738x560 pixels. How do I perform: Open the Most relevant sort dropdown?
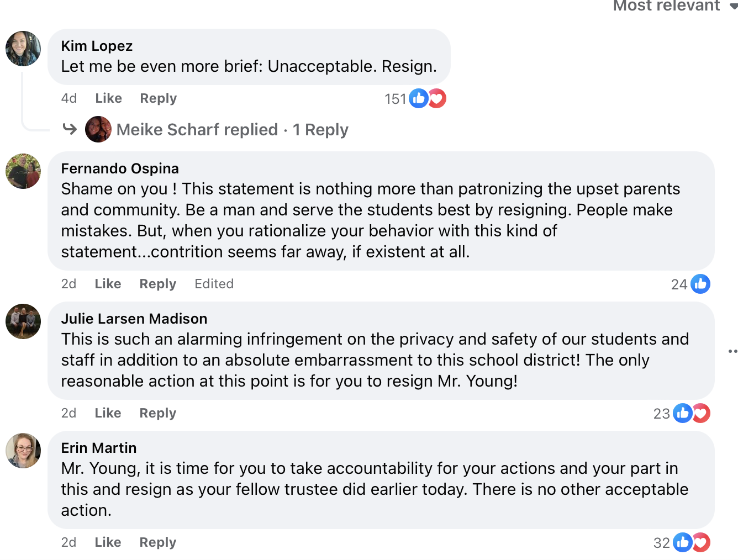pos(674,6)
